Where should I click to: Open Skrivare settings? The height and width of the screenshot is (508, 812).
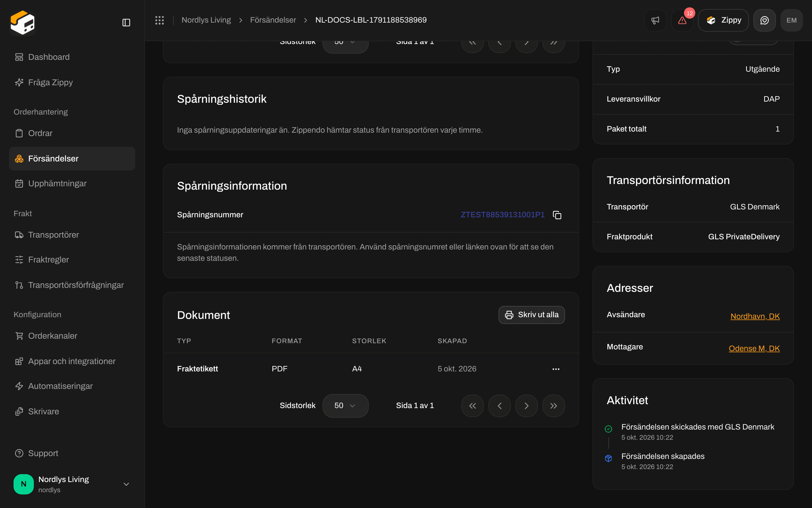tap(72, 411)
